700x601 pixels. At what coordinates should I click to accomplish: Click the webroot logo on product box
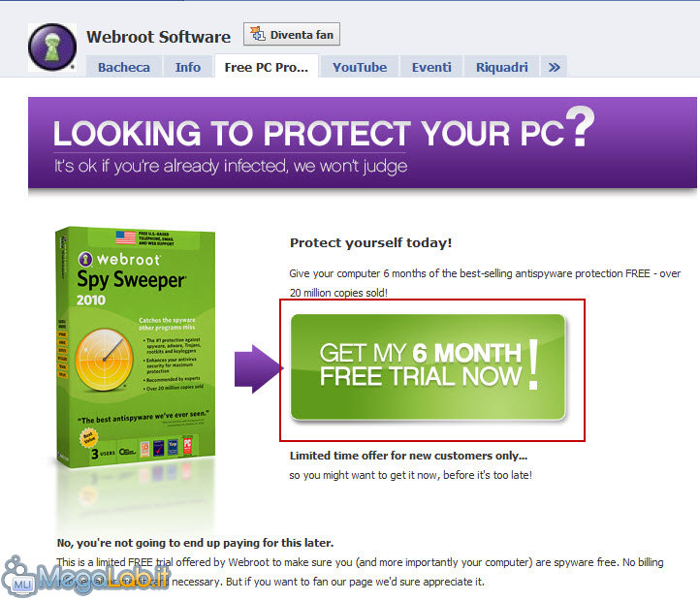[x=118, y=259]
